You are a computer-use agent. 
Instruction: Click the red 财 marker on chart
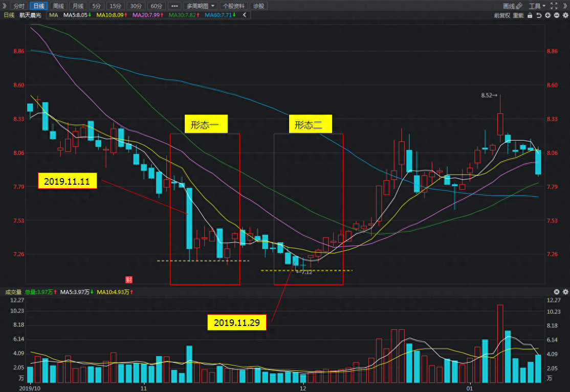129,279
